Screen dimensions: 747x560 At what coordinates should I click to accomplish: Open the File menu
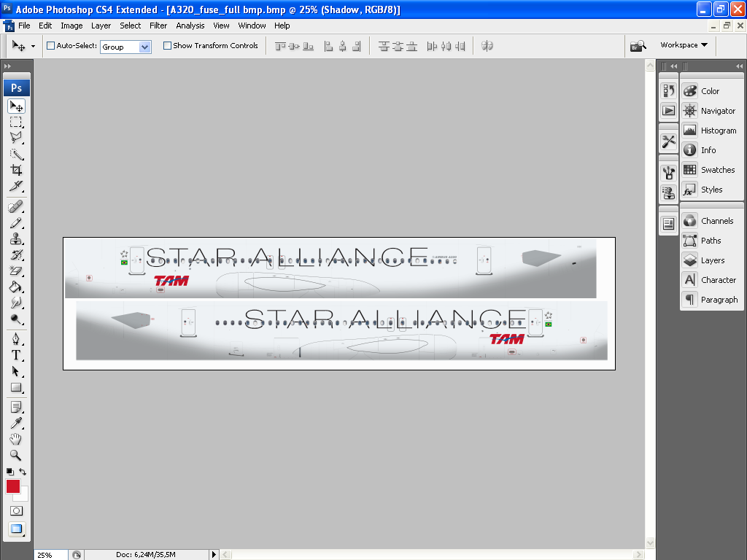click(x=24, y=26)
